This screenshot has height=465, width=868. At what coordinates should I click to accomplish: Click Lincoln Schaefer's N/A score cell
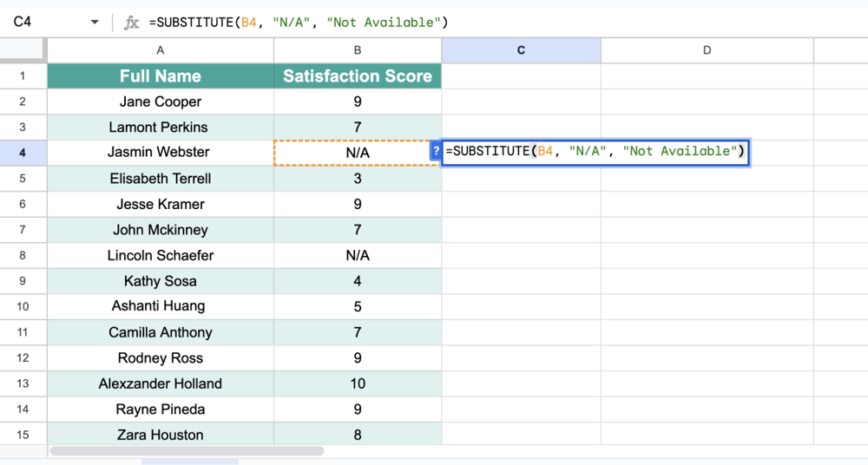tap(357, 255)
